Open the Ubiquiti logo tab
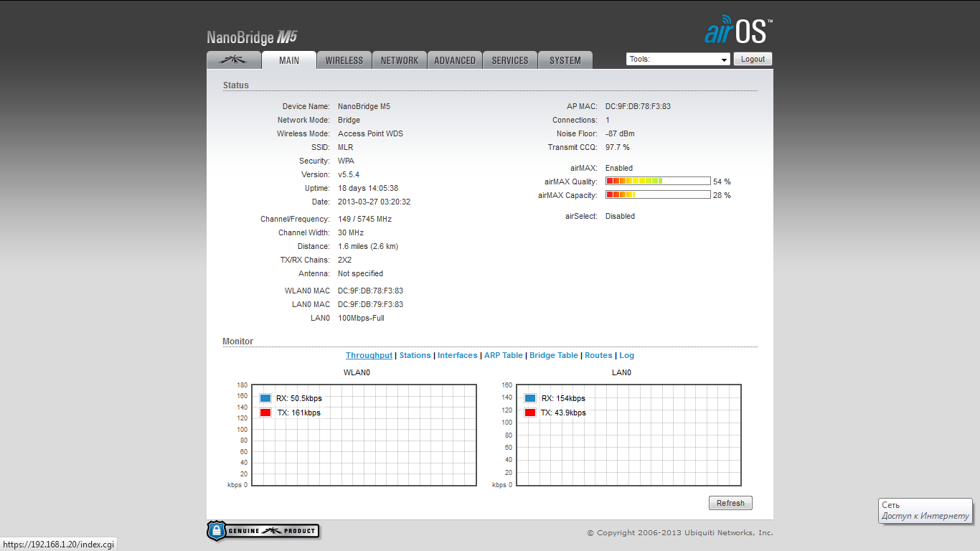This screenshot has width=980, height=551. tap(233, 60)
